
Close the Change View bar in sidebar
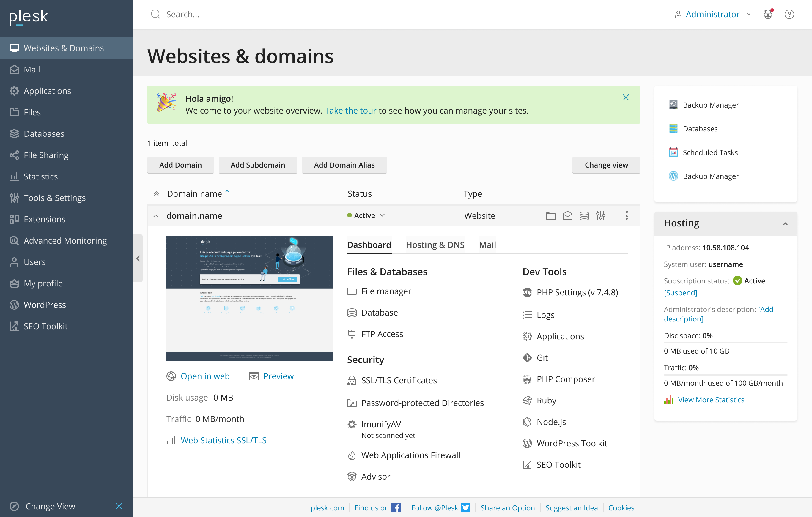[119, 506]
